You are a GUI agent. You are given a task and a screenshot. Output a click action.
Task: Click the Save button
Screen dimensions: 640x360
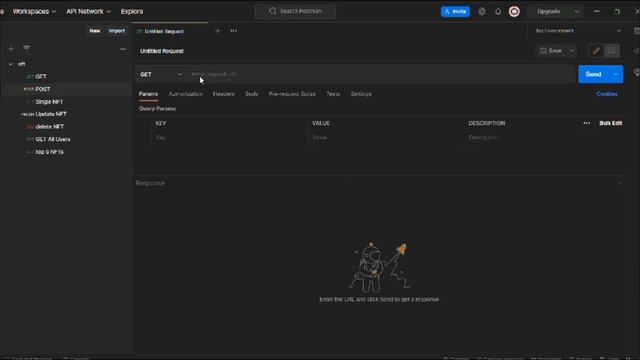551,51
